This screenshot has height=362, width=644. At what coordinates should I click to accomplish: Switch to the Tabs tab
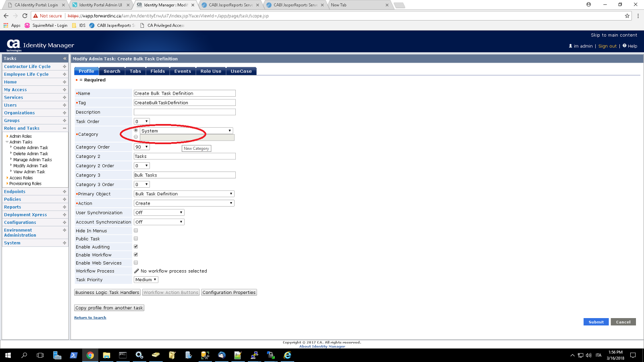135,71
